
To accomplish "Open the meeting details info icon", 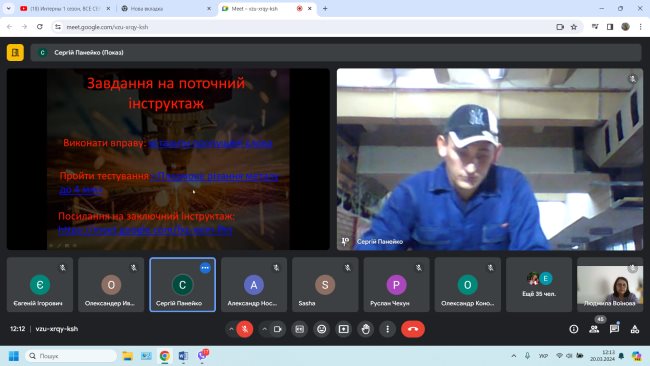I will (574, 329).
